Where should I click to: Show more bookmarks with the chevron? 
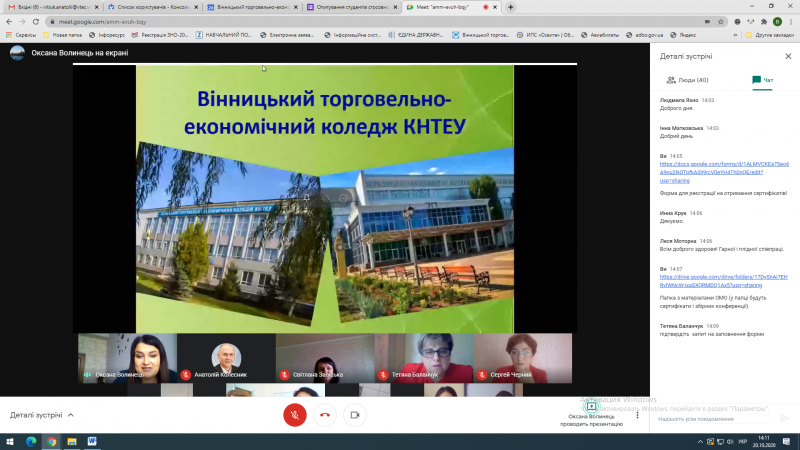pos(735,35)
